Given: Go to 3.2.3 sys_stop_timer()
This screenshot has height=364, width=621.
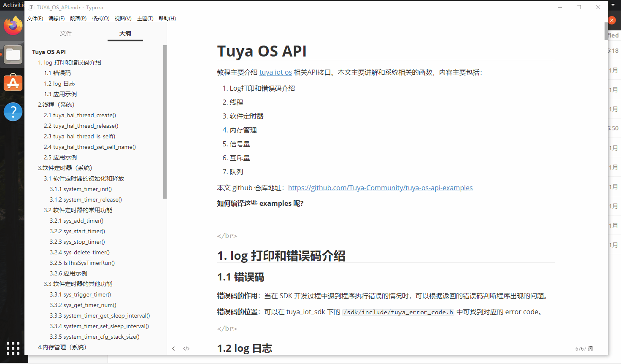Looking at the screenshot, I should (x=77, y=242).
